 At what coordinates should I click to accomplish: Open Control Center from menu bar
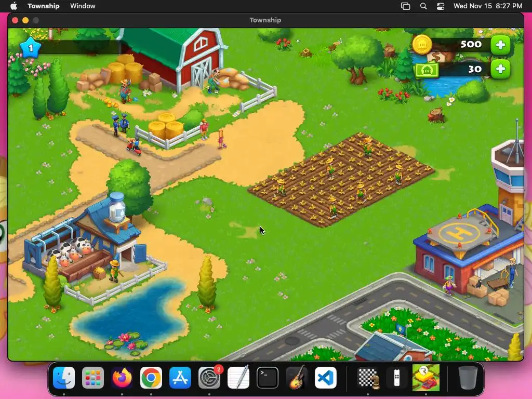click(441, 6)
